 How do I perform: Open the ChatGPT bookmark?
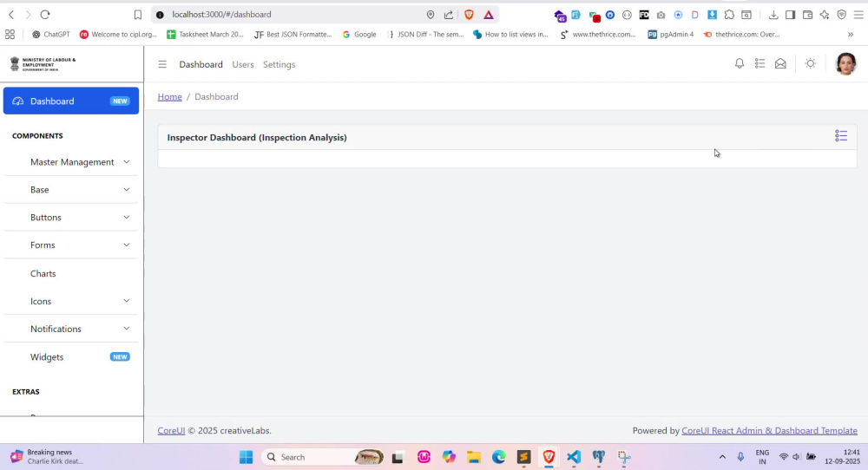(51, 35)
